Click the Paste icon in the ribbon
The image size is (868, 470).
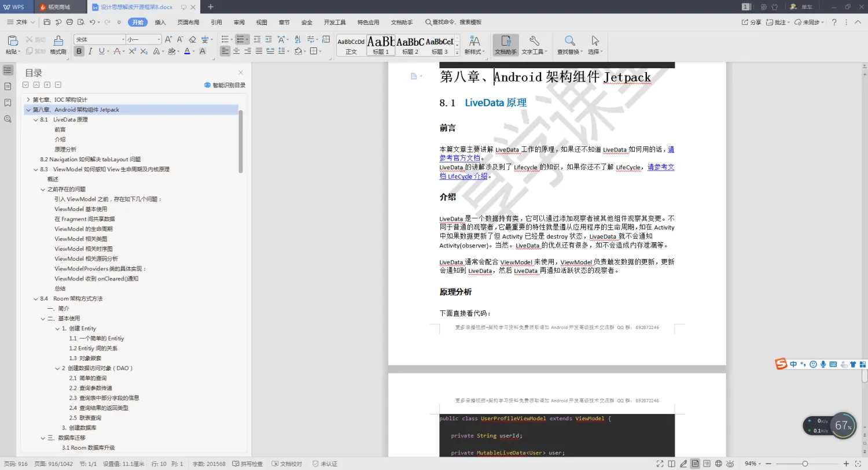pyautogui.click(x=12, y=42)
